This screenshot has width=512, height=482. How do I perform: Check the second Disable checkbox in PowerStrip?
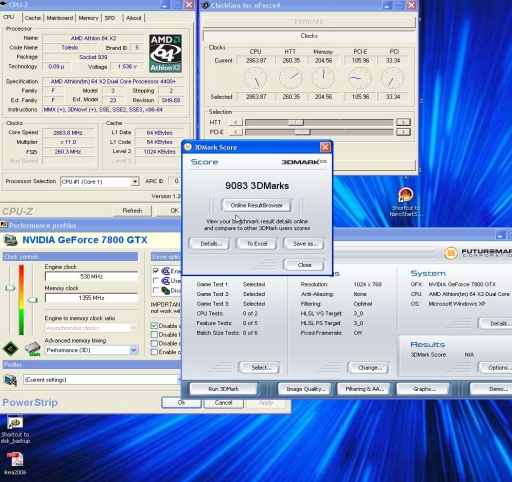click(154, 334)
